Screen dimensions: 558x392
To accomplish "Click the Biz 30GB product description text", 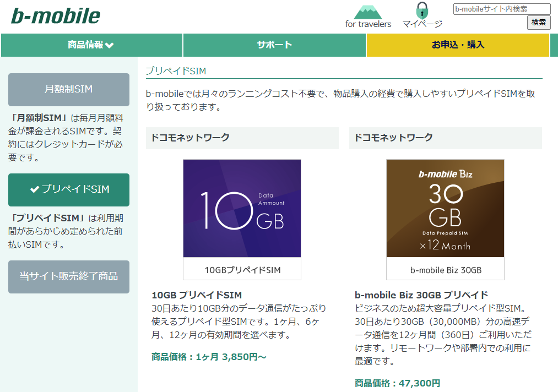I will click(x=443, y=335).
